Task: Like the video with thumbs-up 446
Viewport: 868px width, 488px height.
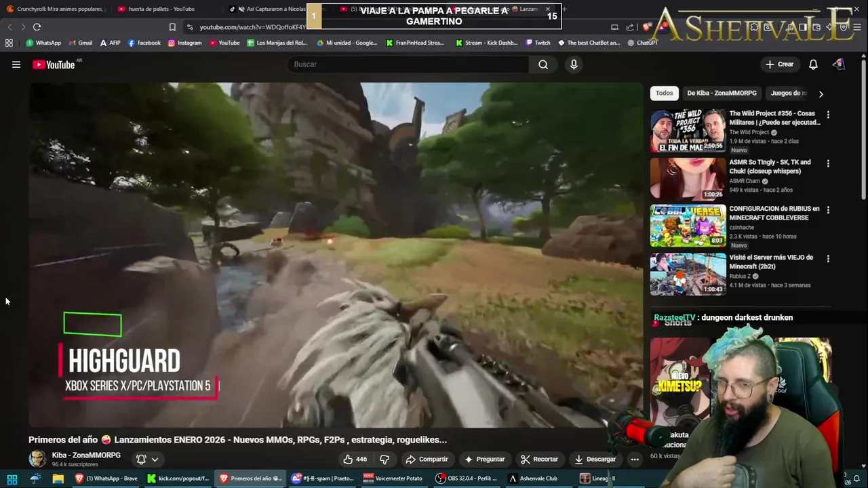Action: (x=355, y=459)
